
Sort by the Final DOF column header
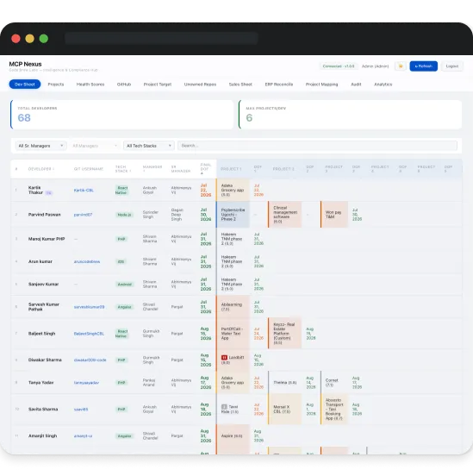(x=206, y=169)
